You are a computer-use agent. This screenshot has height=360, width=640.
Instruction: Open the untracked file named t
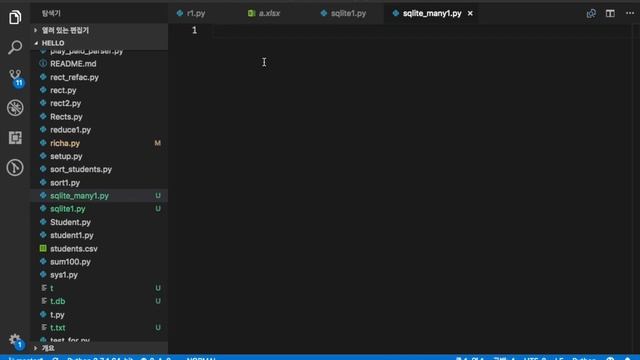click(52, 288)
